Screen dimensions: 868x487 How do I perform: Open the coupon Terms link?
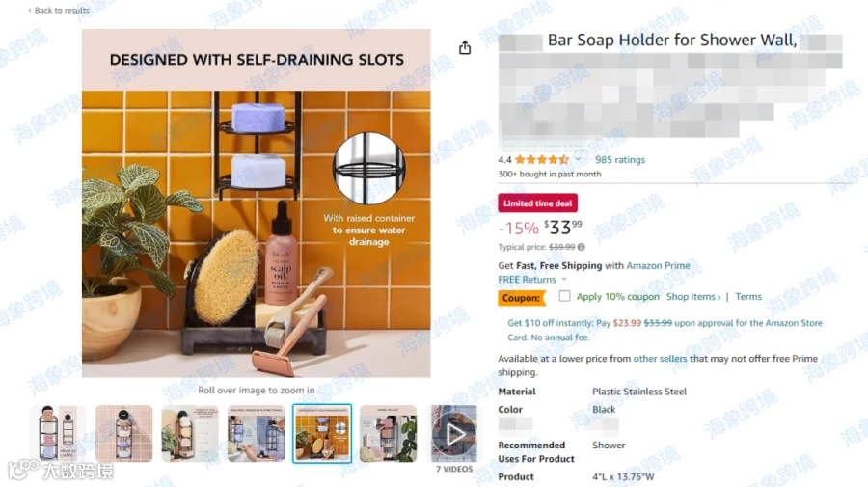[748, 297]
